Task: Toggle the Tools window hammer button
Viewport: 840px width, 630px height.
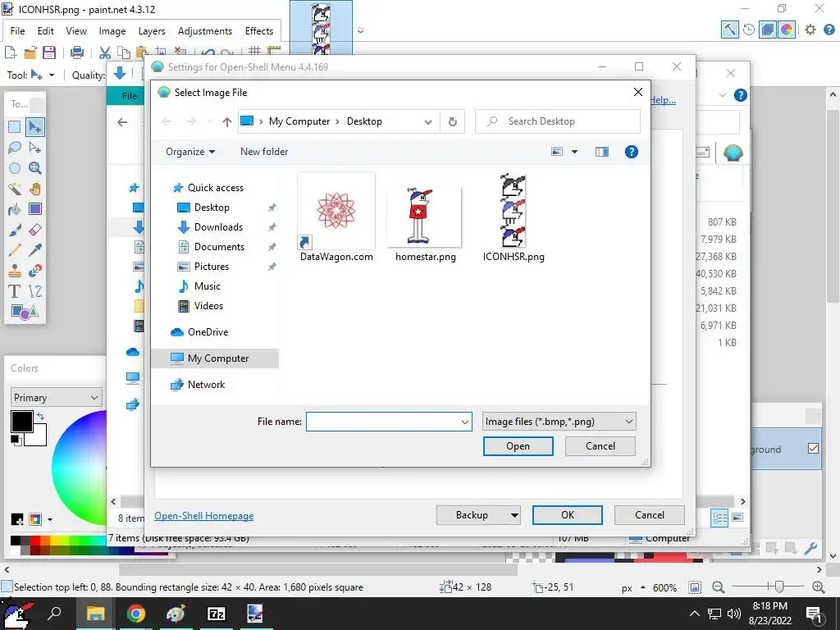Action: click(x=729, y=30)
